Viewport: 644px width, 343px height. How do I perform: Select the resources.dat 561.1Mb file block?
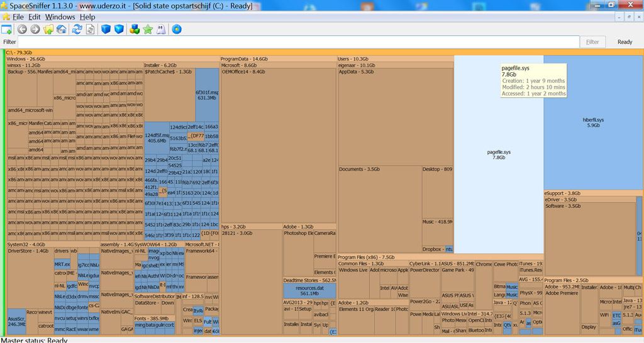click(x=309, y=291)
